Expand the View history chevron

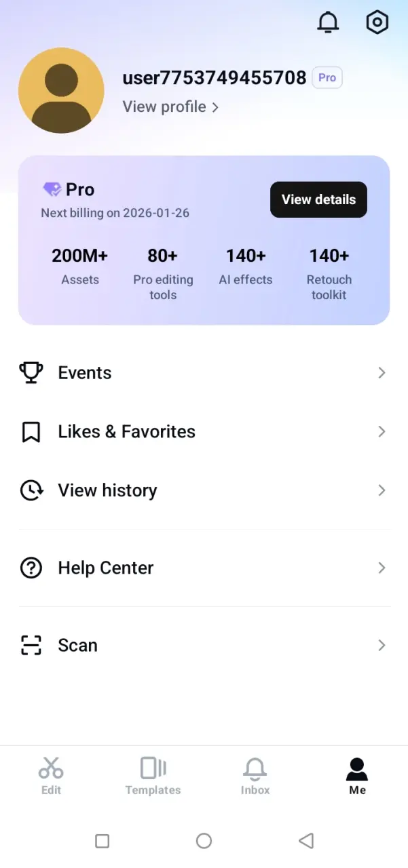coord(382,490)
